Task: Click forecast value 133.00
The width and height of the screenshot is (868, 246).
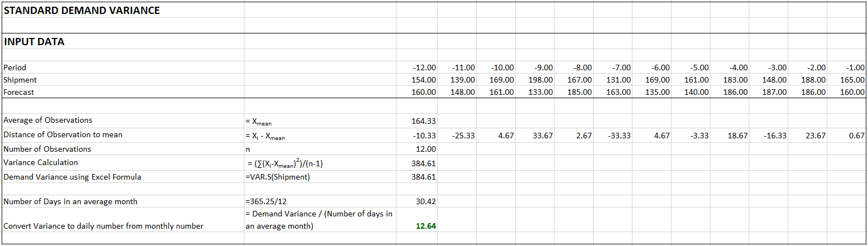Action: [x=541, y=92]
